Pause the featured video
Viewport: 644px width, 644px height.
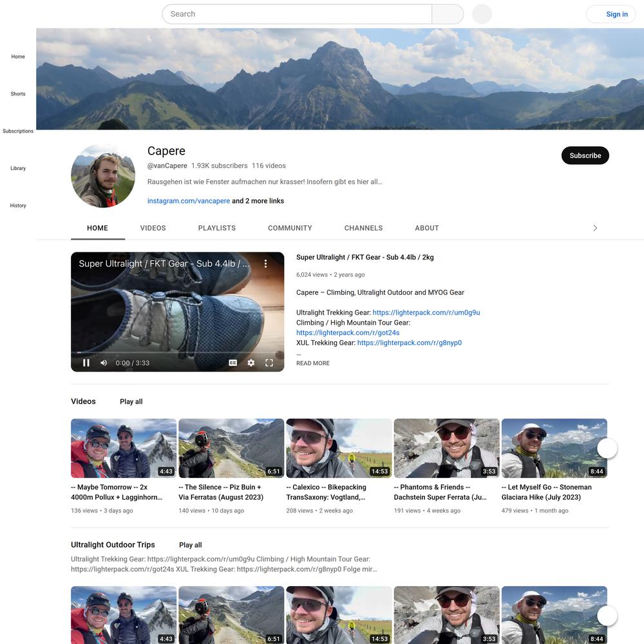click(x=86, y=363)
